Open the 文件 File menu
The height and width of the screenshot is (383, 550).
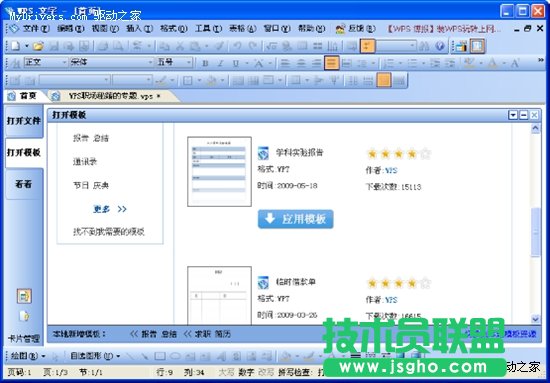35,29
